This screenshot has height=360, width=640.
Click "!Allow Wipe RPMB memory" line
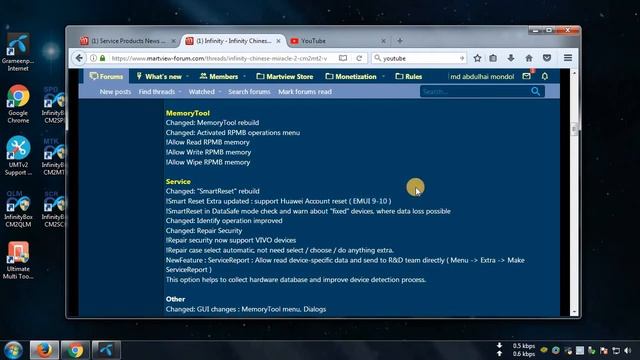coord(208,162)
